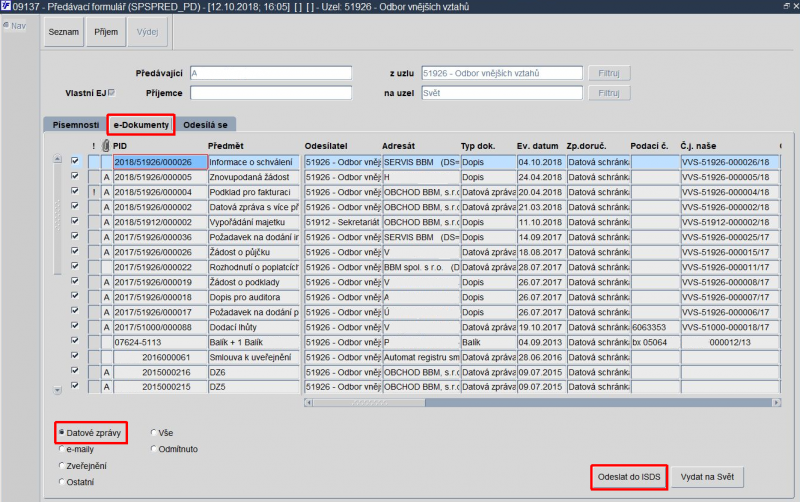
Task: Select the Odmítnuto radio button
Action: pos(153,449)
